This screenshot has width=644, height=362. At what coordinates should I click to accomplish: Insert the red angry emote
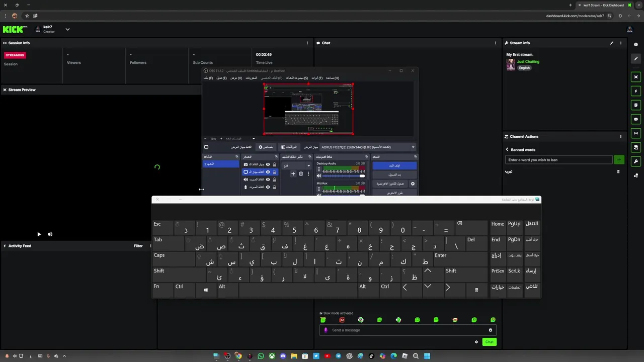click(342, 320)
